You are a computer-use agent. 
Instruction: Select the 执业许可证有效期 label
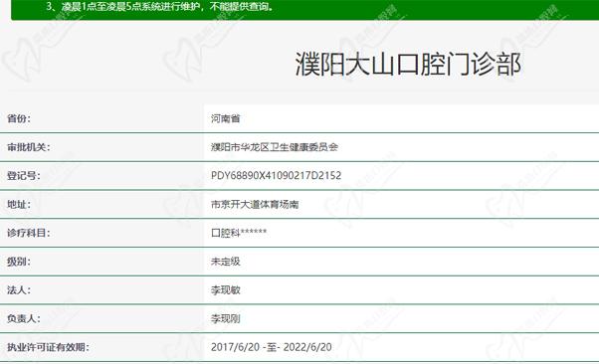click(x=48, y=347)
